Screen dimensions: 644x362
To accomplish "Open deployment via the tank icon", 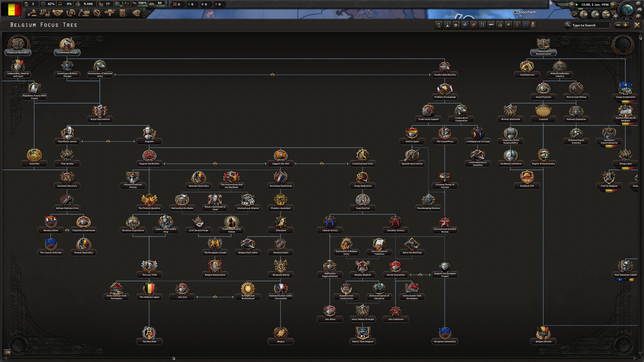I will (x=110, y=13).
